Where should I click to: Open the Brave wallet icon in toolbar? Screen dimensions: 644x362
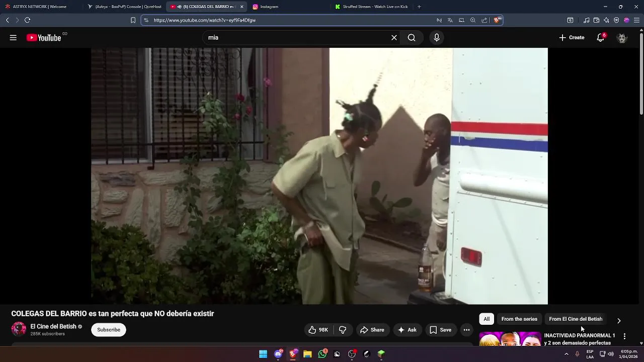[596, 20]
